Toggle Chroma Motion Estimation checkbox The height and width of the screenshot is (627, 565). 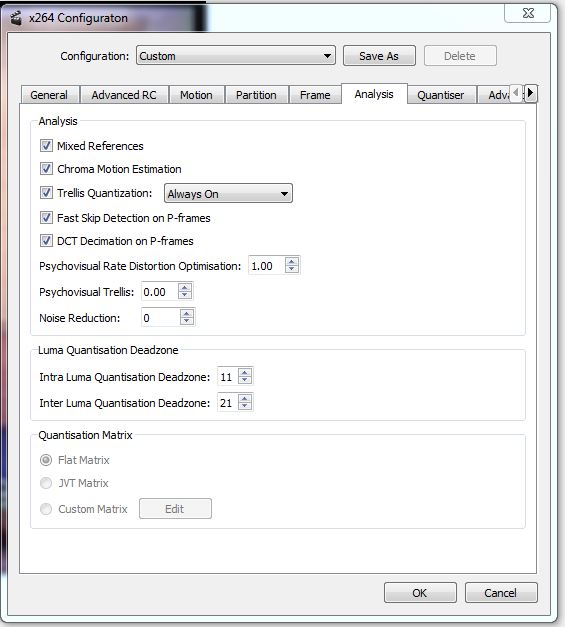click(x=46, y=169)
